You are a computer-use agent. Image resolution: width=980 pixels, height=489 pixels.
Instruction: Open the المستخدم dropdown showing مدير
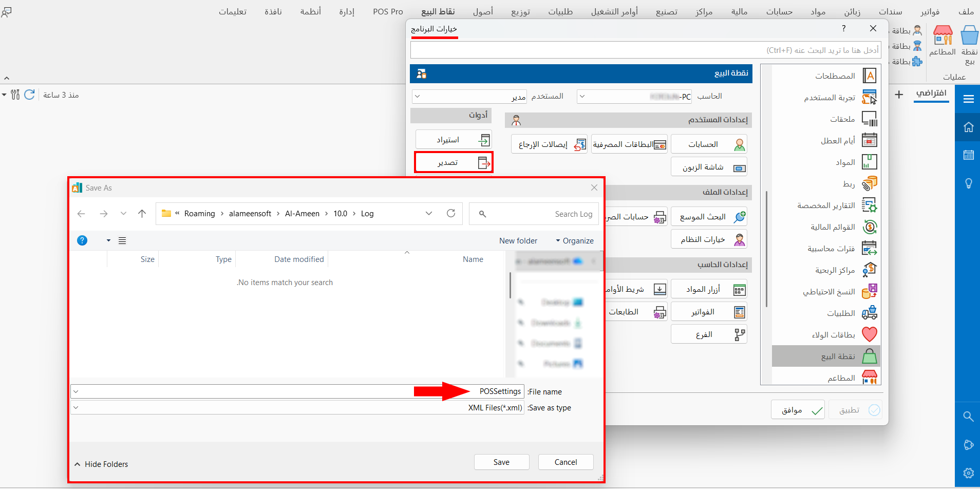pyautogui.click(x=418, y=96)
